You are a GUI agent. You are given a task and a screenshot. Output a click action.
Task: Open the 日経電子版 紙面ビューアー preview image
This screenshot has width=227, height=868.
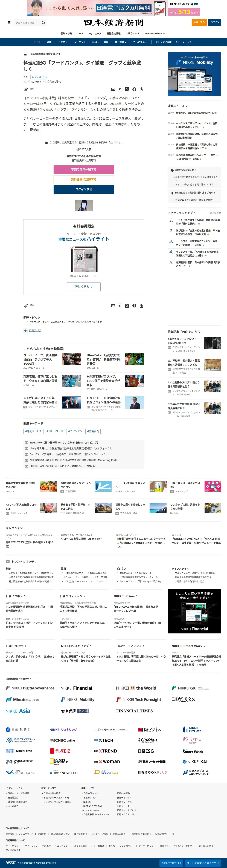click(x=83, y=259)
